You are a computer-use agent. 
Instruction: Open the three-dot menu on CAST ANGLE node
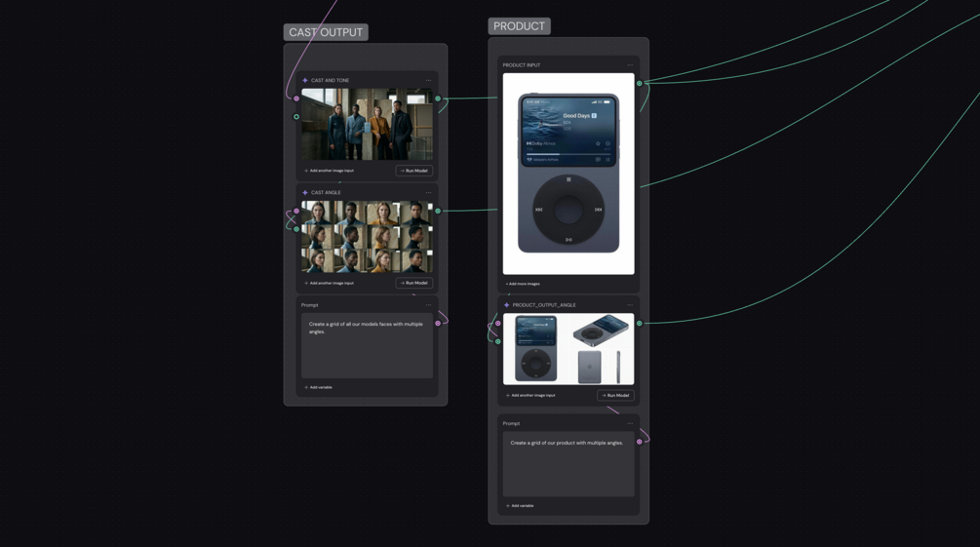click(428, 192)
